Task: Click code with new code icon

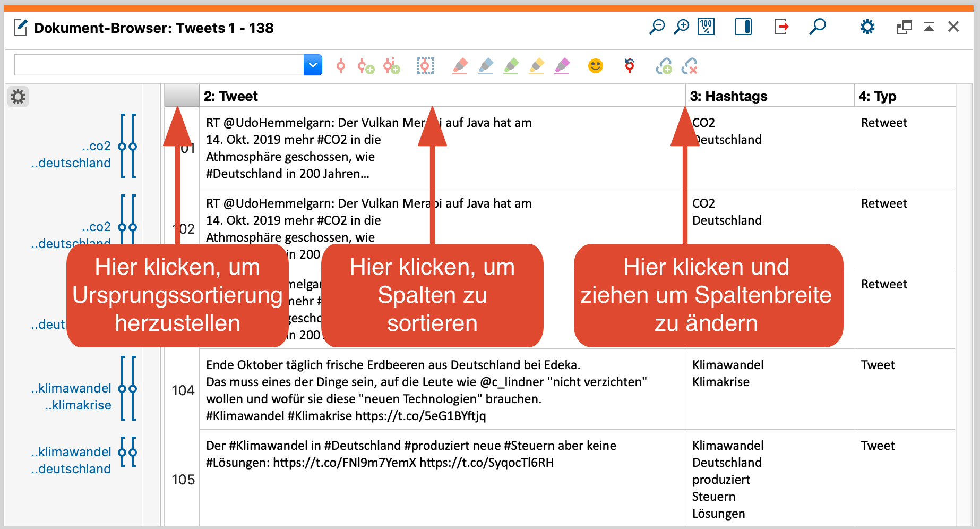Action: coord(366,66)
